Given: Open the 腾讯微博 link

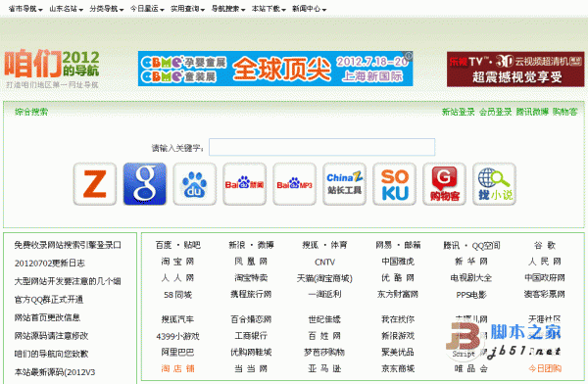Looking at the screenshot, I should 532,112.
